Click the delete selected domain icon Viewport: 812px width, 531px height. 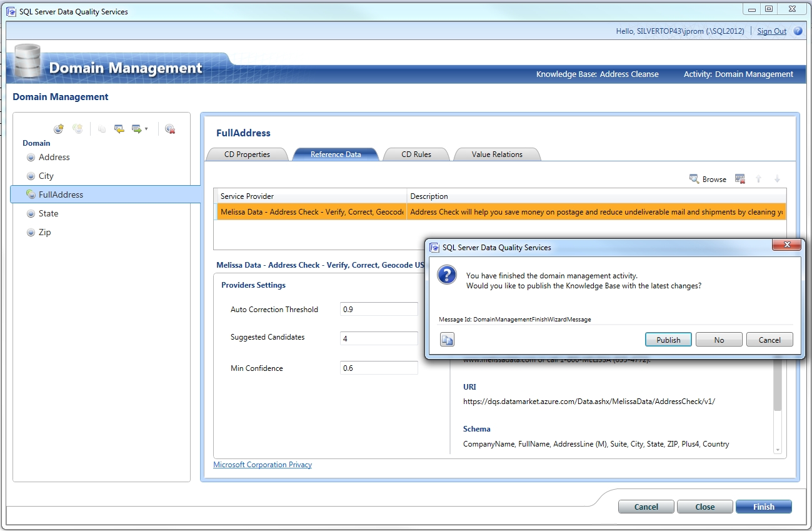click(170, 129)
